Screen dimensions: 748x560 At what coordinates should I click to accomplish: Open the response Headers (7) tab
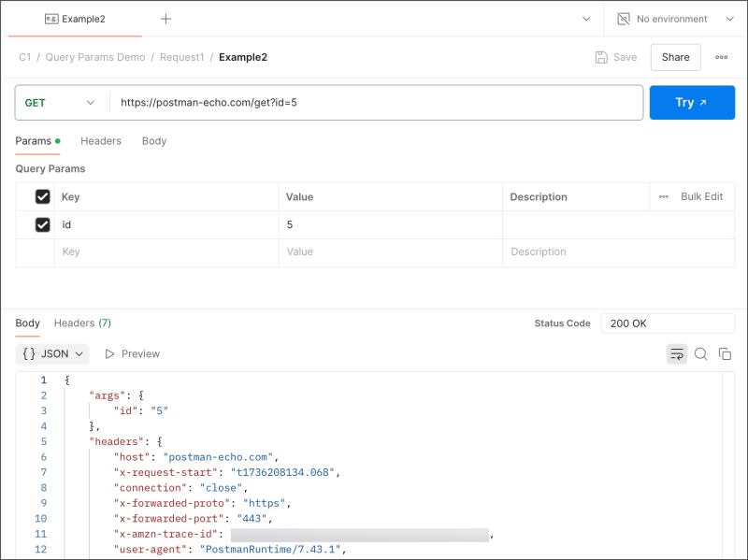click(82, 323)
